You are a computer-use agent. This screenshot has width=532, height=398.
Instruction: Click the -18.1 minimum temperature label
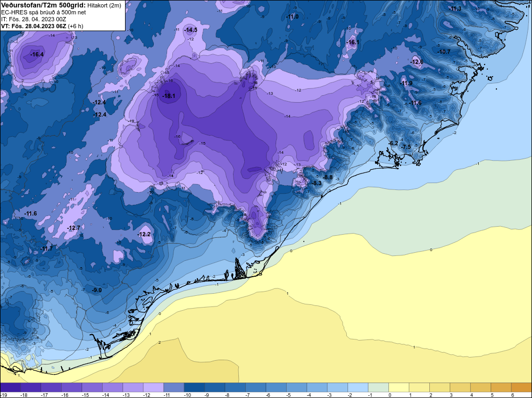point(169,96)
